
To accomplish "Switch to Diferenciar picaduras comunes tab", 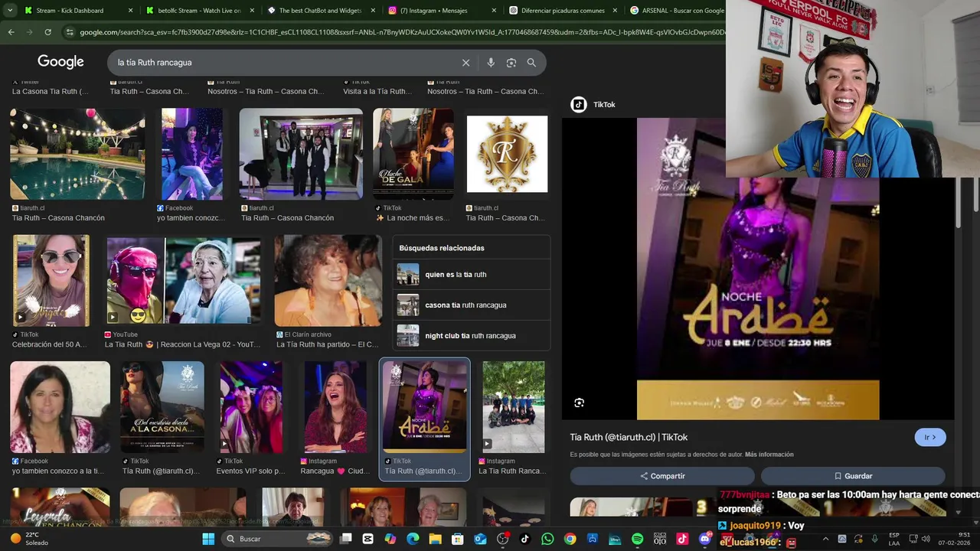I will (x=563, y=11).
